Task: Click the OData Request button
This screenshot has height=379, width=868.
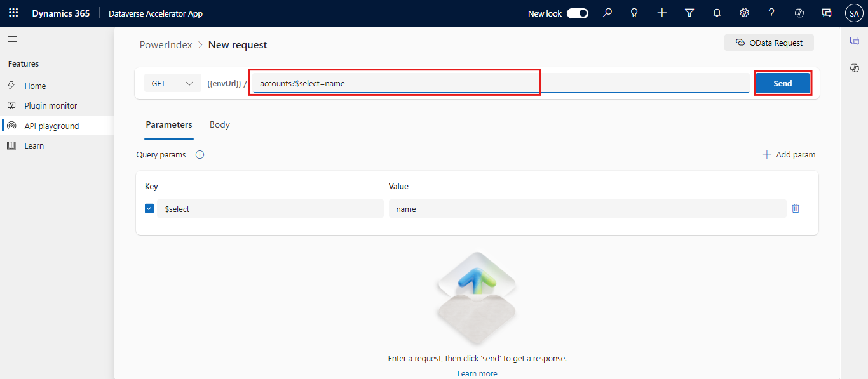Action: pyautogui.click(x=769, y=43)
